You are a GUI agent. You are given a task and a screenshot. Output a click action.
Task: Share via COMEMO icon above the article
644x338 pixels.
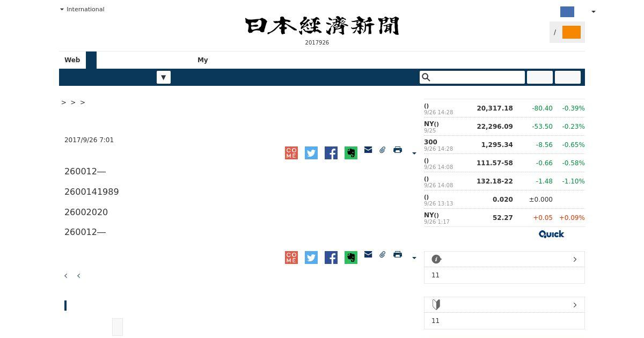point(291,153)
